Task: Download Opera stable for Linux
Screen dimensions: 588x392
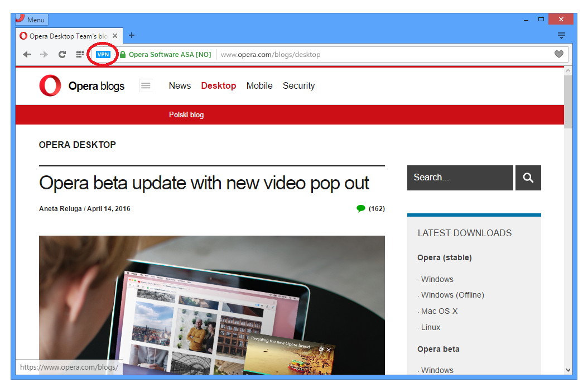Action: pos(431,327)
